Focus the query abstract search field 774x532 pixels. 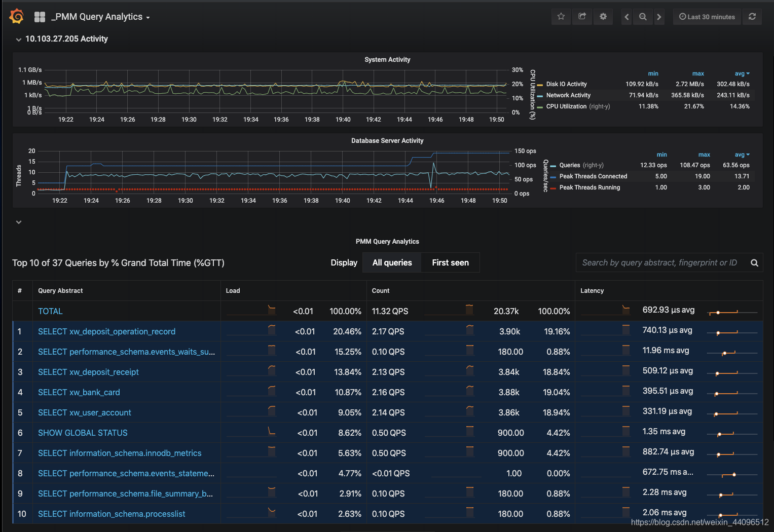pyautogui.click(x=661, y=262)
